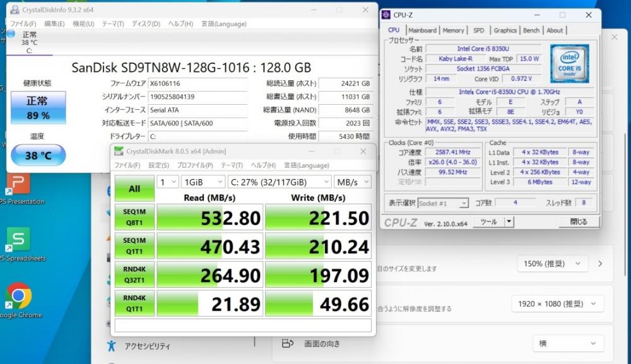Click the empty comment field in CrystalDiskMark
The height and width of the screenshot is (364, 631).
243,325
